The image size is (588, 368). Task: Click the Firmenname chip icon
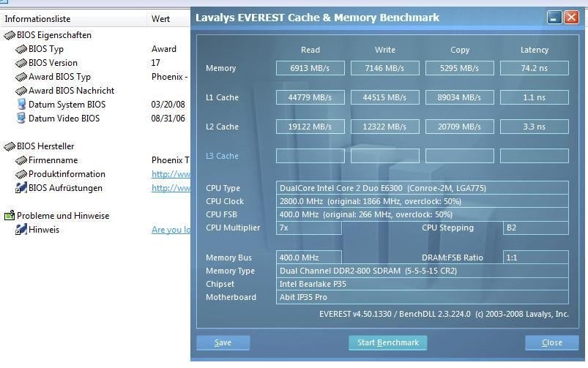(21, 160)
